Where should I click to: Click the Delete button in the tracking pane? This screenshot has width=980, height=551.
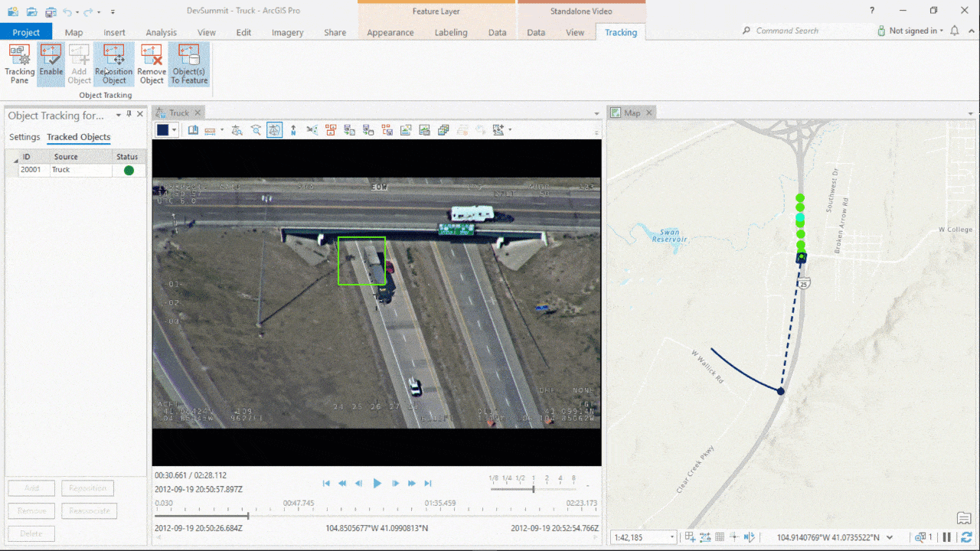pos(31,533)
